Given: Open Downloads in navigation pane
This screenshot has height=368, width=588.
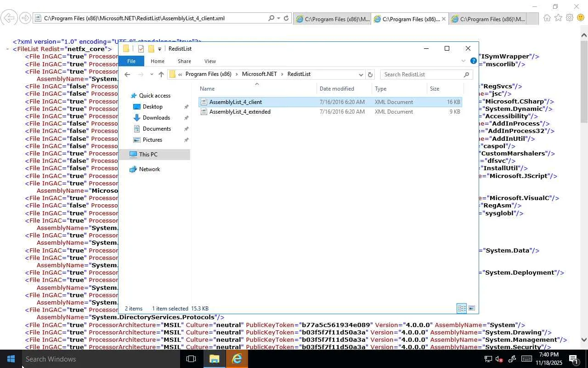Looking at the screenshot, I should pos(156,118).
